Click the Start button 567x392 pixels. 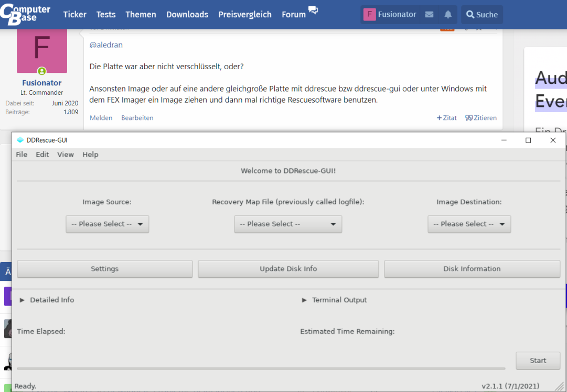click(x=538, y=361)
